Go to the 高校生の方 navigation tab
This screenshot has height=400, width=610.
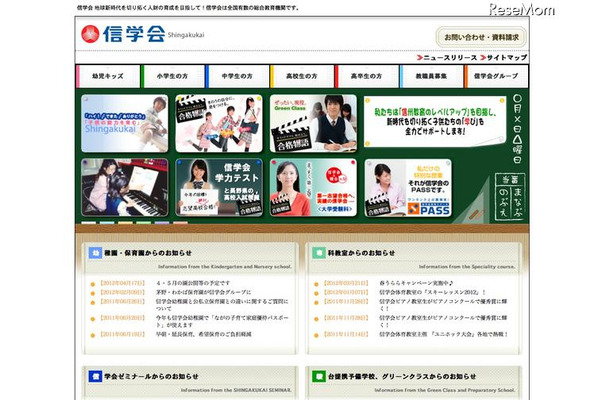[x=302, y=76]
